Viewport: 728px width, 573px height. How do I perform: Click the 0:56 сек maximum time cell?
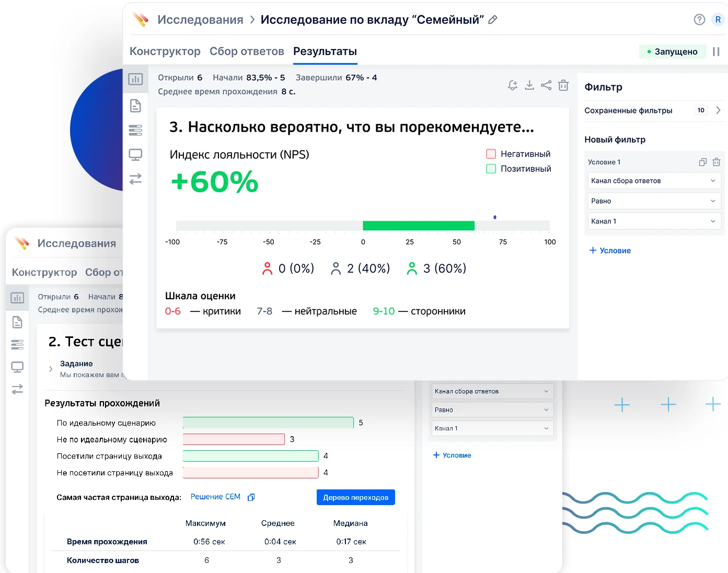pos(209,542)
